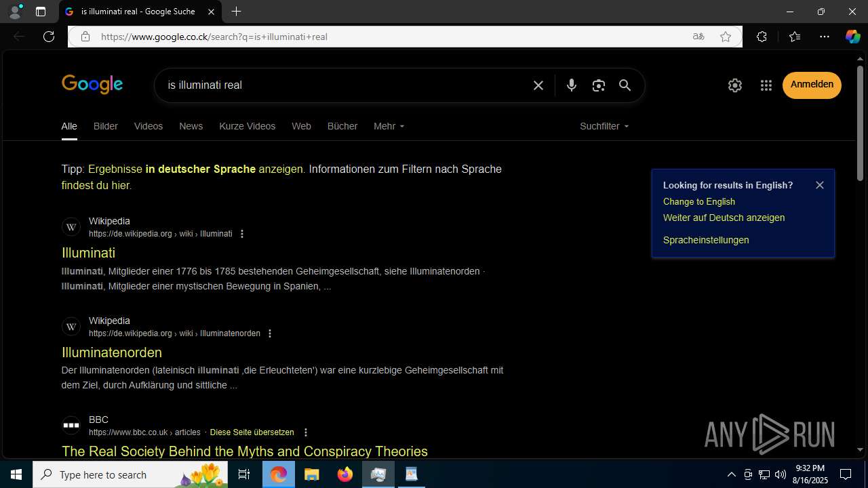
Task: Open the browser profile icon
Action: tap(15, 12)
